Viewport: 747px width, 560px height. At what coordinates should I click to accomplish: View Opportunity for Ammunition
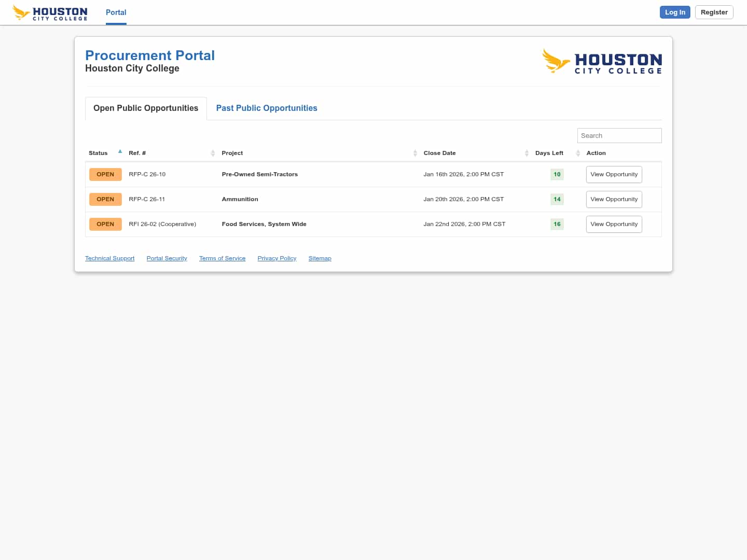[x=614, y=199]
